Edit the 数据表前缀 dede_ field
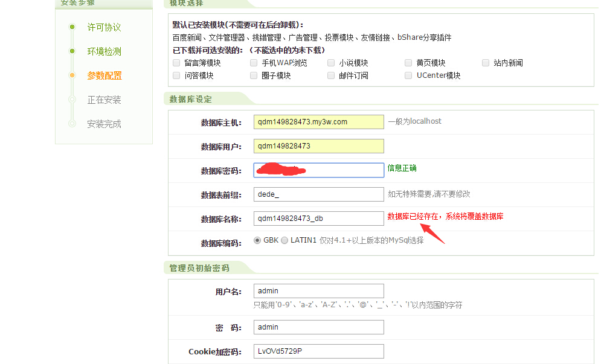The height and width of the screenshot is (364, 601). tap(318, 194)
